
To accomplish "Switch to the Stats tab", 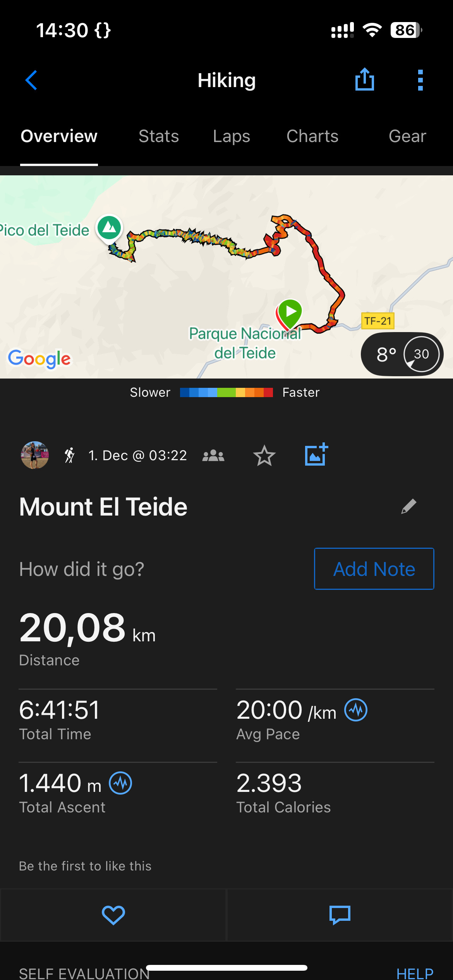I will (x=159, y=136).
